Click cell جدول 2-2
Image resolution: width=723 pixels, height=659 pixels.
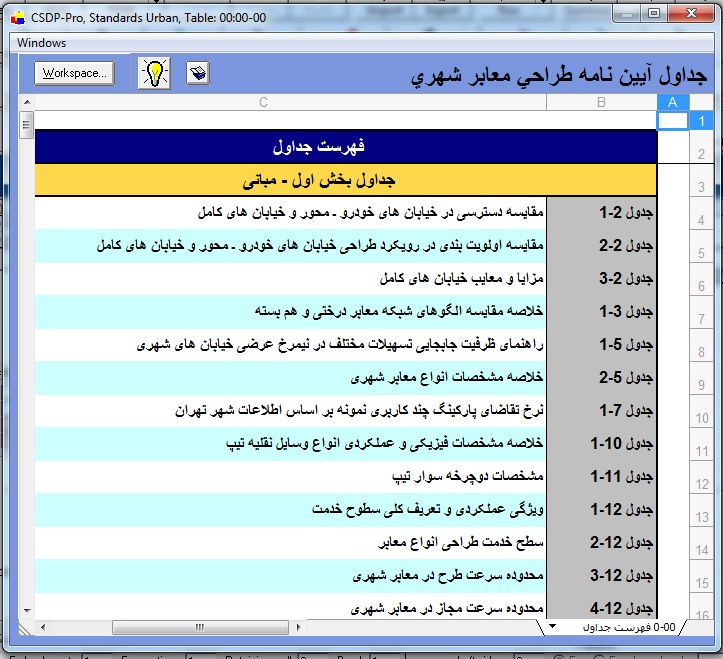602,246
